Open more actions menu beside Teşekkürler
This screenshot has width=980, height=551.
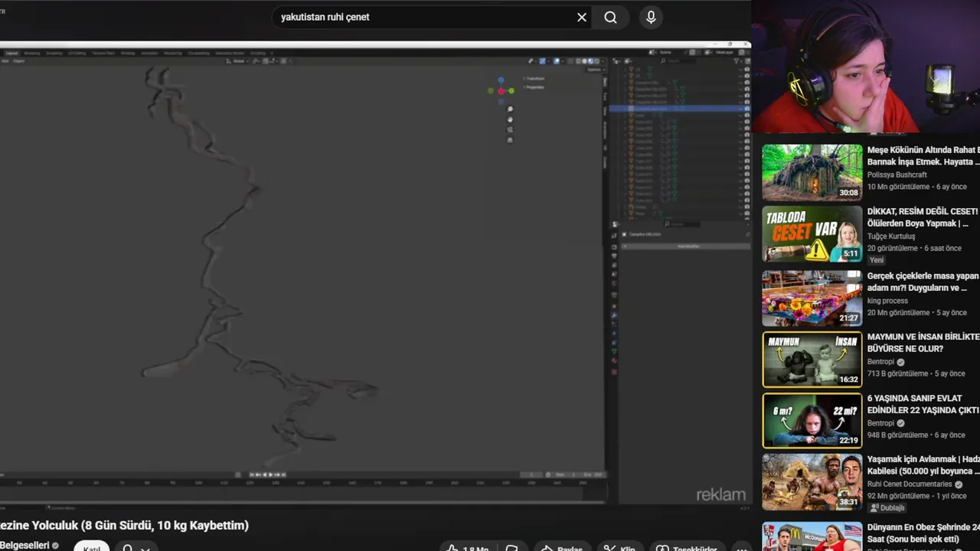(x=740, y=547)
